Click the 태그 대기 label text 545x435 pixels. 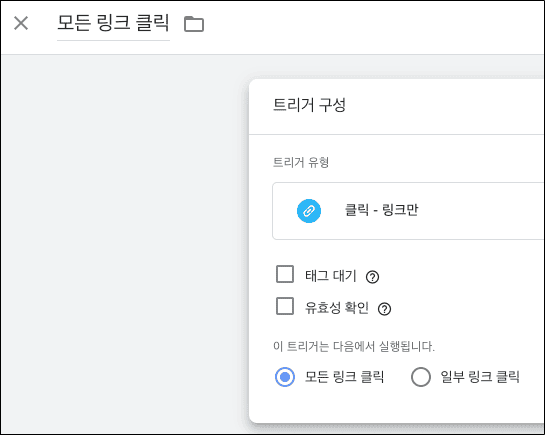click(x=331, y=276)
